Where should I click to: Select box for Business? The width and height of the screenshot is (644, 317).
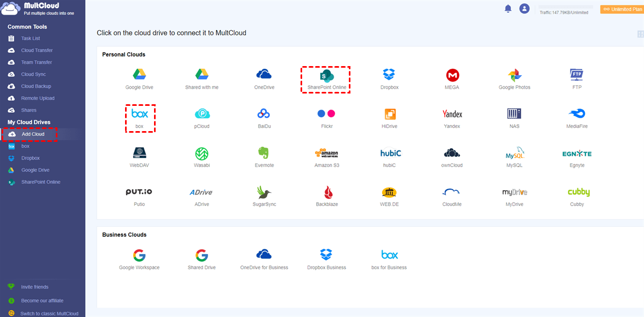pos(389,260)
